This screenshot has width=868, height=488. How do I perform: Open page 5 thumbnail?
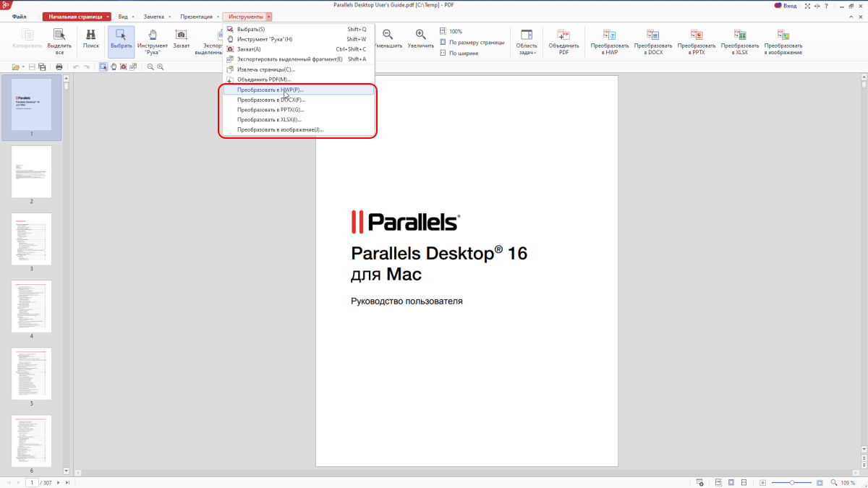31,374
